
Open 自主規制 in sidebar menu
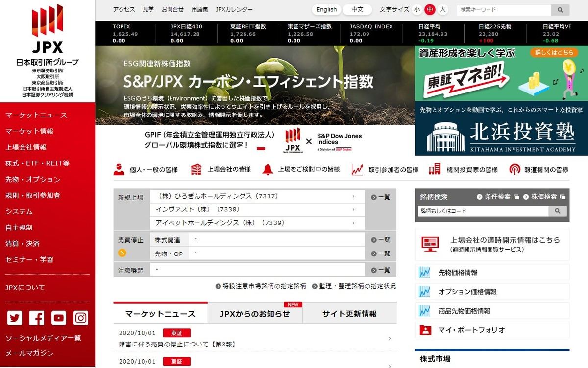click(x=19, y=228)
